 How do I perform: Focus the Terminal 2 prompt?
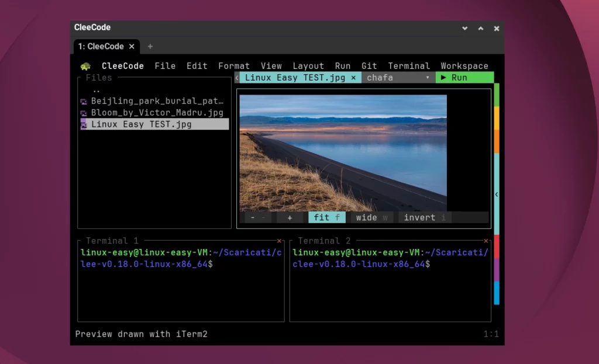(x=390, y=258)
